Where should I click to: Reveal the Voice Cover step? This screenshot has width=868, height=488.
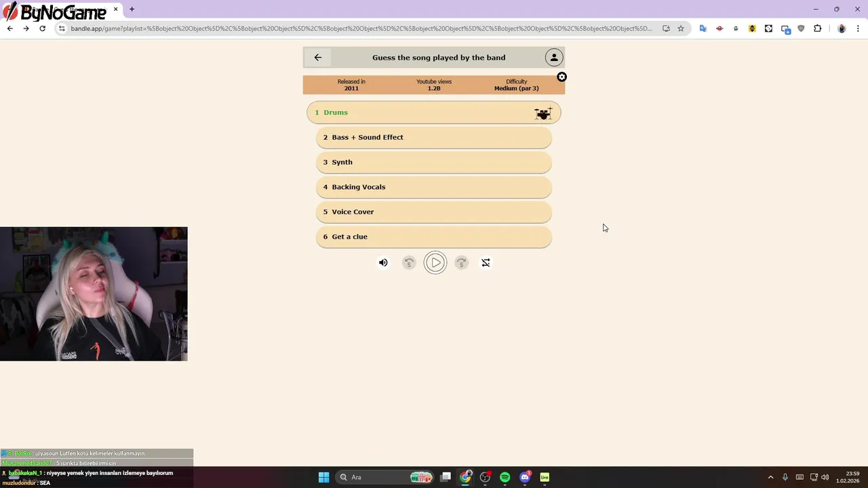click(x=434, y=212)
